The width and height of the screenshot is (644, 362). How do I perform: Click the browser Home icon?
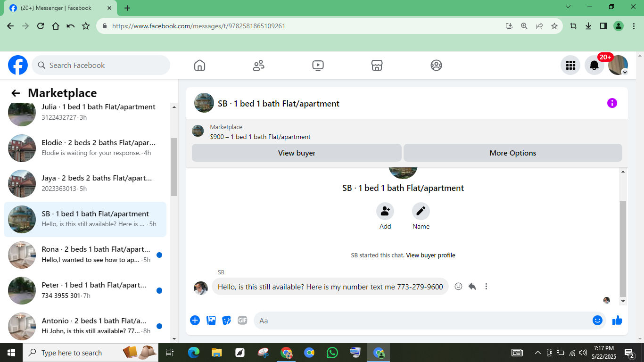pos(56,26)
